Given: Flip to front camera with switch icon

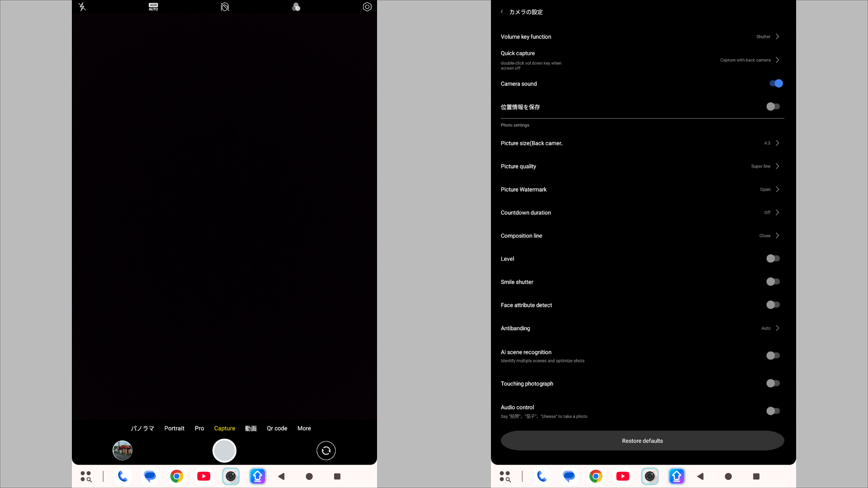Looking at the screenshot, I should click(326, 450).
